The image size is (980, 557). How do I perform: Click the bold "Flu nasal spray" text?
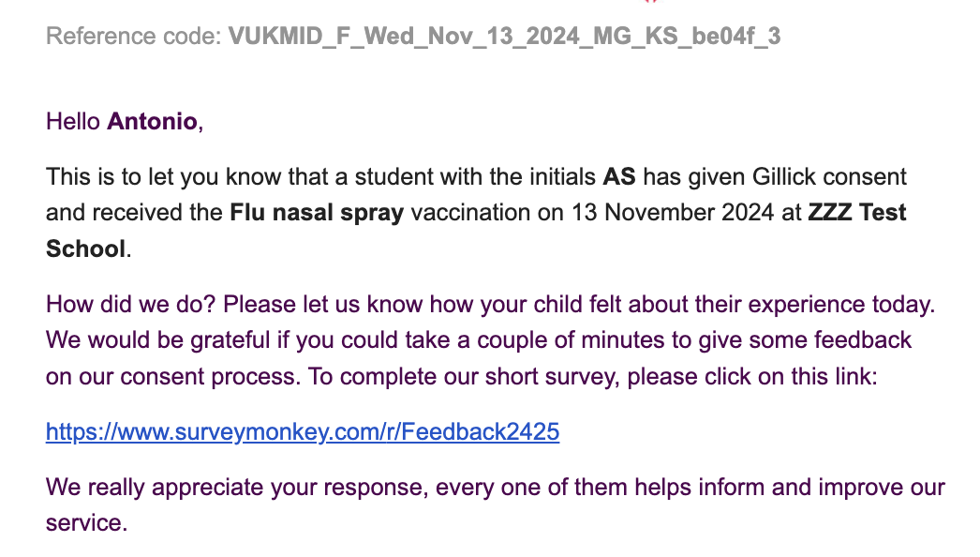pyautogui.click(x=316, y=213)
